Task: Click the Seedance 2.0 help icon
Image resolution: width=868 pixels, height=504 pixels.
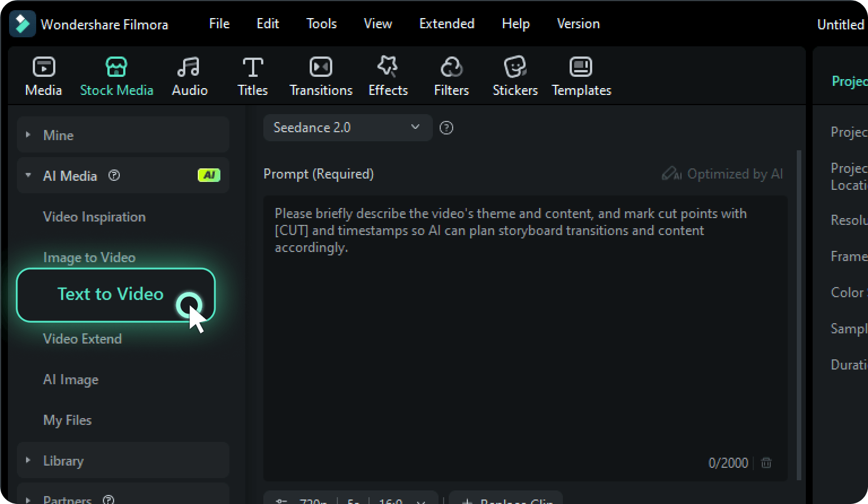Action: click(x=446, y=128)
